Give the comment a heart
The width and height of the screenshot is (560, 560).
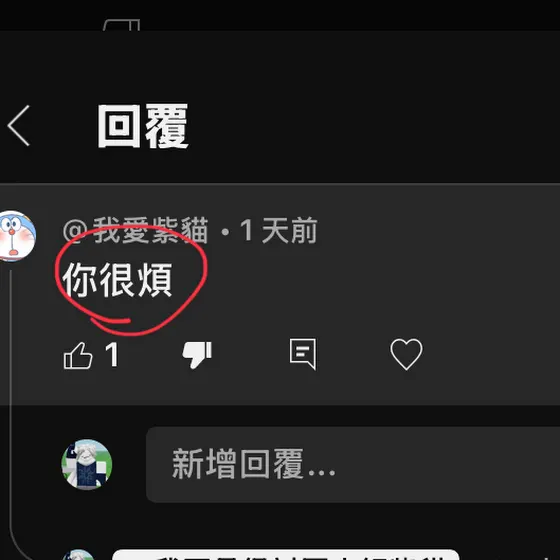(406, 354)
